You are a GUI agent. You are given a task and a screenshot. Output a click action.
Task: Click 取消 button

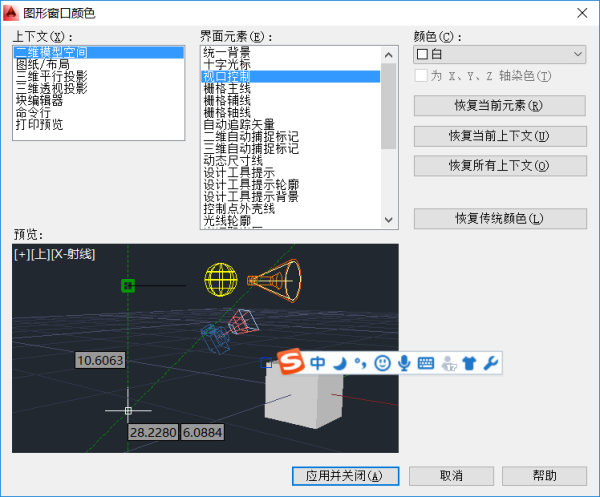click(x=451, y=476)
